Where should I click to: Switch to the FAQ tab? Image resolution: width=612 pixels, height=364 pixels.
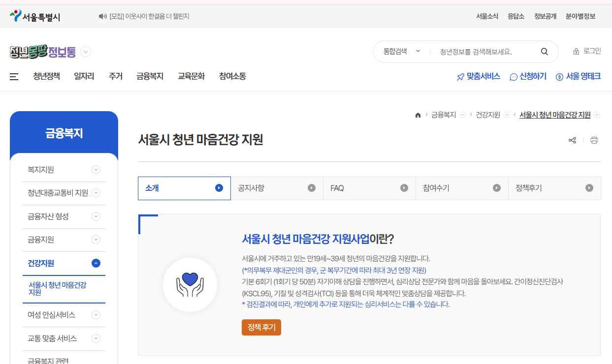[x=370, y=188]
